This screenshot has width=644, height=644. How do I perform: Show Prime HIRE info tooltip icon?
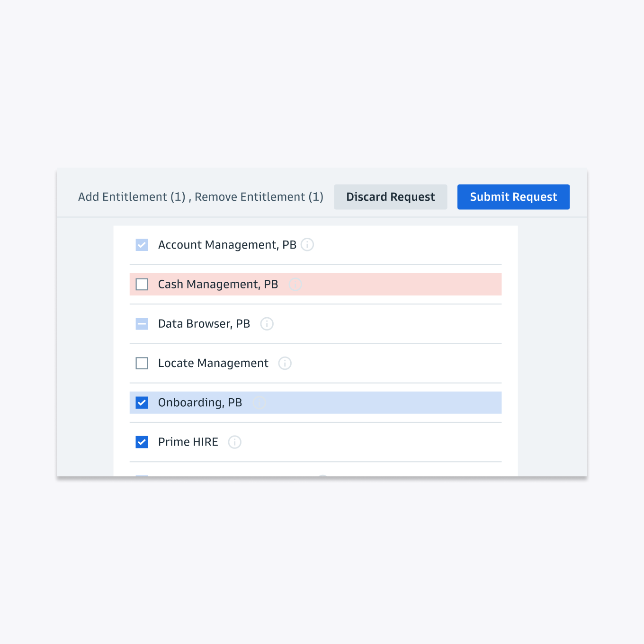(235, 442)
